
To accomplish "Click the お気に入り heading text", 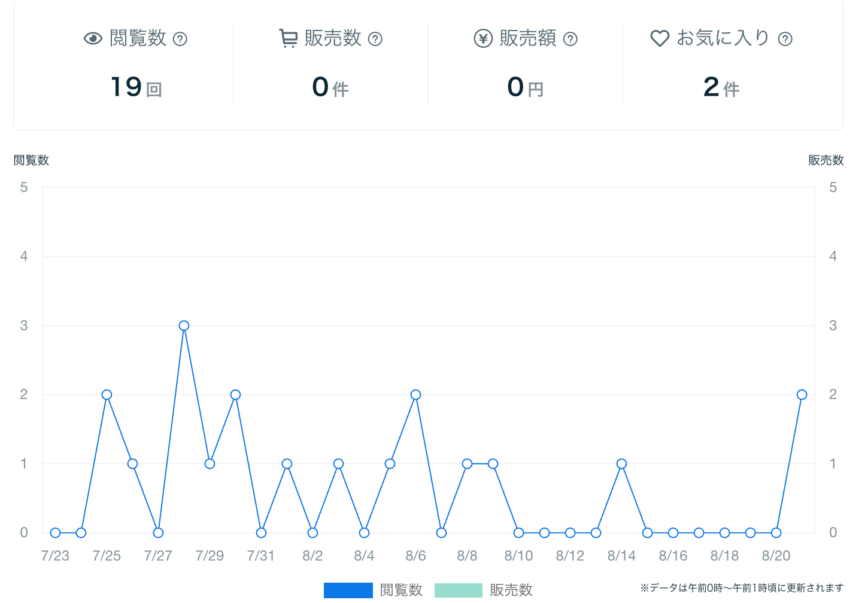I will [x=723, y=38].
